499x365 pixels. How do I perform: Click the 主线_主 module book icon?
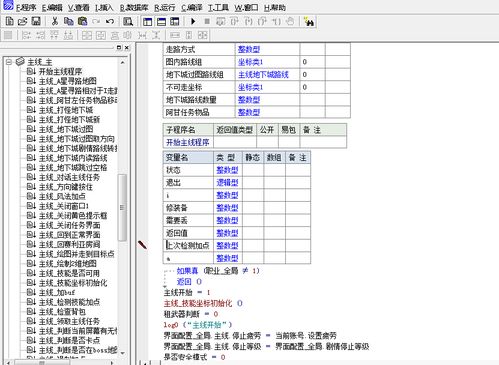pos(20,62)
